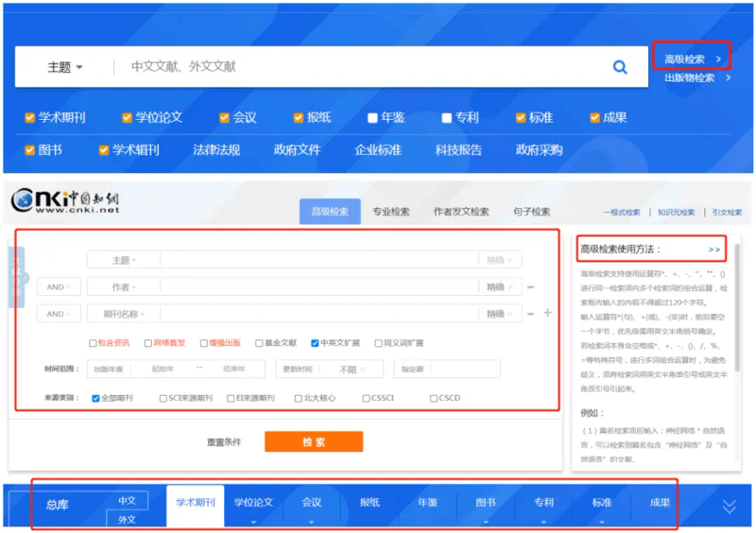Click the plus icon to add condition row
The height and width of the screenshot is (533, 756).
(x=548, y=313)
